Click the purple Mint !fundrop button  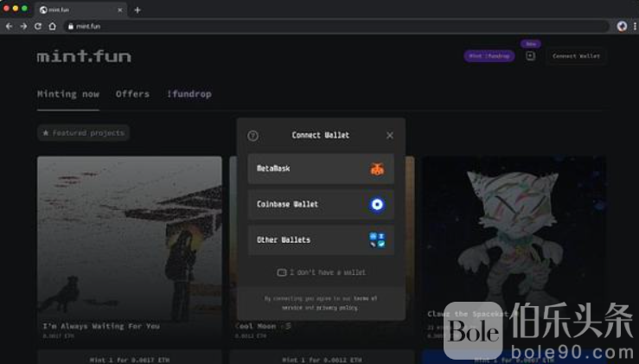pyautogui.click(x=489, y=56)
